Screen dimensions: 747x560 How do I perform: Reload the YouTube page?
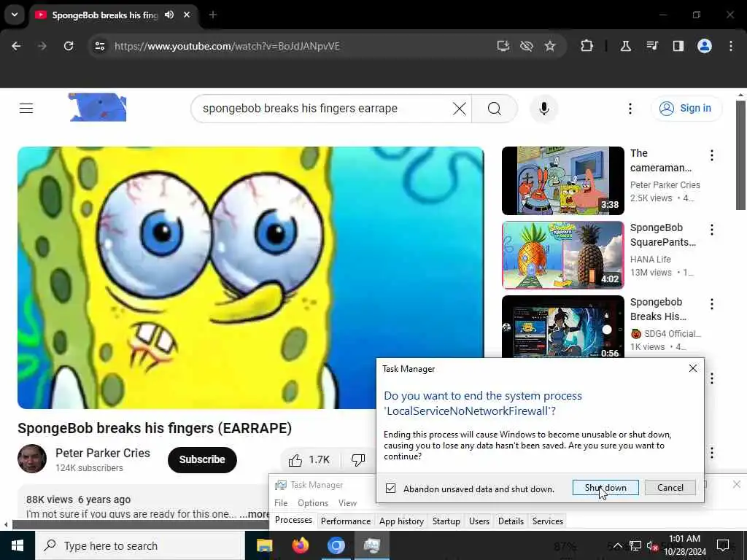pyautogui.click(x=69, y=46)
